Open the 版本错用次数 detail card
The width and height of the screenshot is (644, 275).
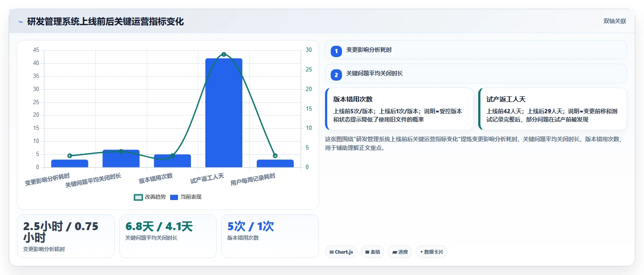click(399, 109)
